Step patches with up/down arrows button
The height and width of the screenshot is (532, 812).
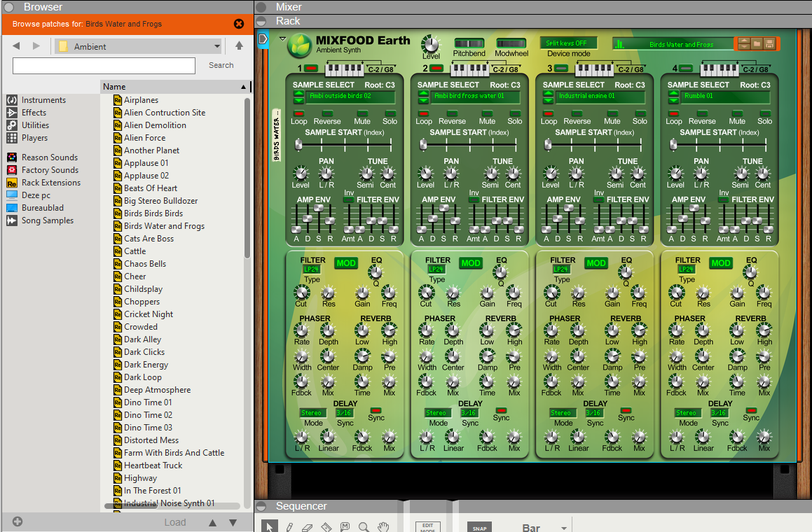[744, 44]
